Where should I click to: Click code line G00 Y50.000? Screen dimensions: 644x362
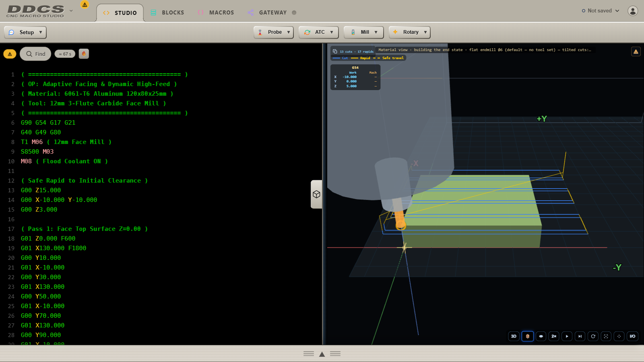pos(41,296)
